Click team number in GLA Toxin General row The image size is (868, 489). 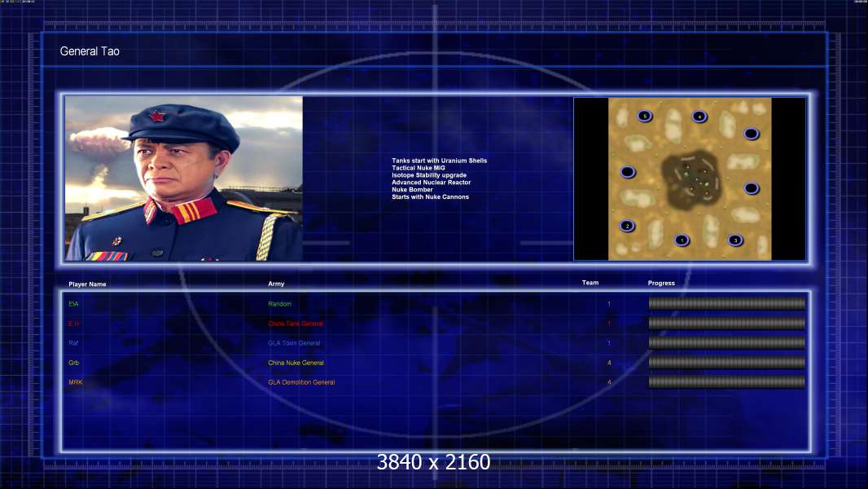click(609, 343)
